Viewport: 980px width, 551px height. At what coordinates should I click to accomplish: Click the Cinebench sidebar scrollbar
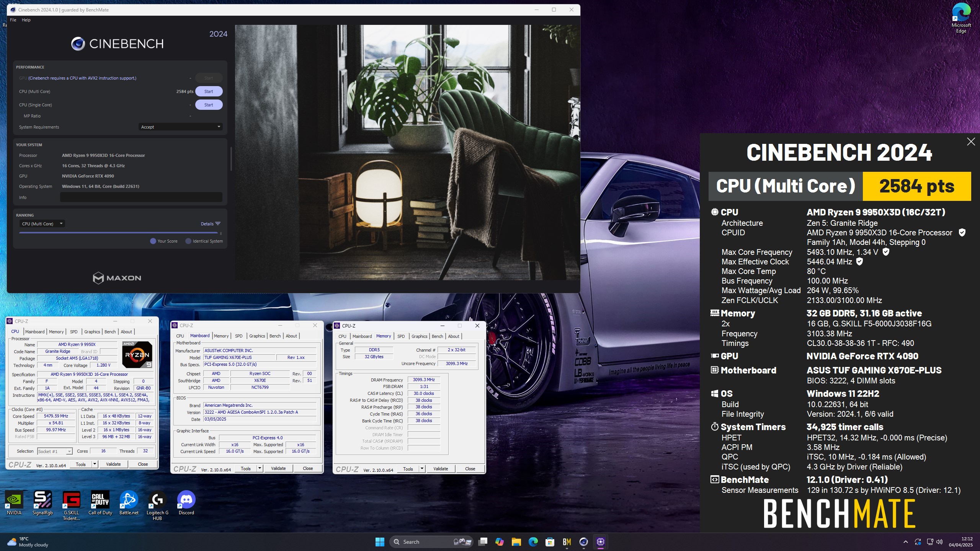(231, 158)
